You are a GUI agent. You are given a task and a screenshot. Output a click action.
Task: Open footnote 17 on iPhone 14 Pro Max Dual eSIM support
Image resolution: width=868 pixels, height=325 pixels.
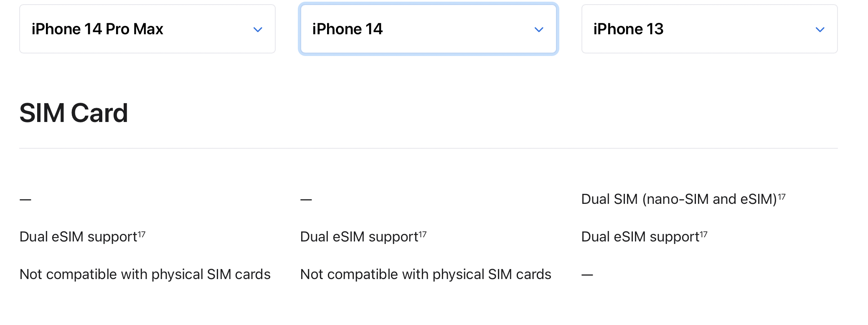tap(142, 234)
